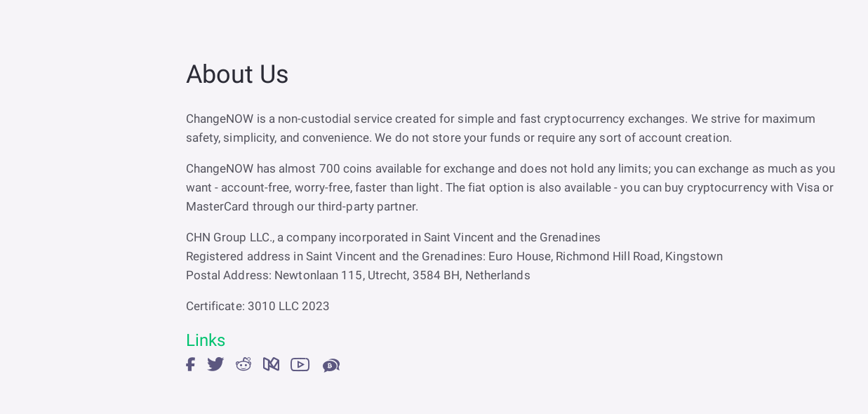868x414 pixels.
Task: Click the paragraph about almost 700 coins
Action: click(x=510, y=187)
